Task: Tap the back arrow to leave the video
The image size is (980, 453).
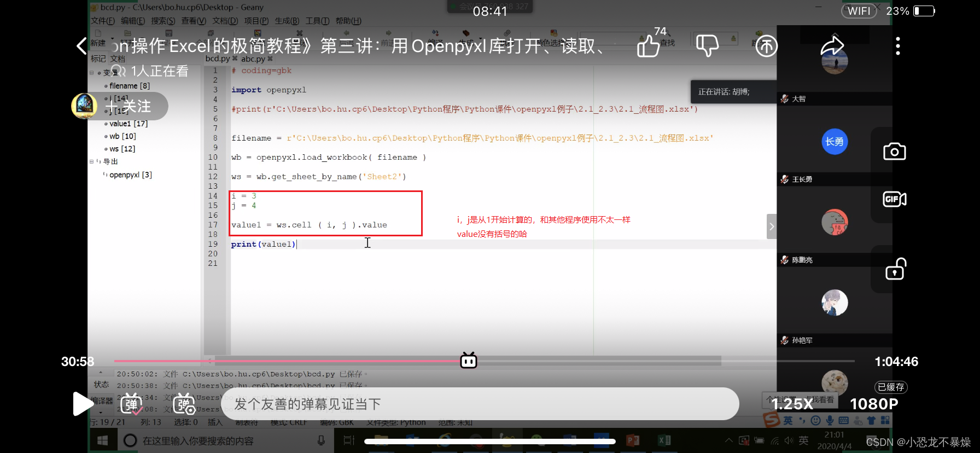Action: click(81, 46)
